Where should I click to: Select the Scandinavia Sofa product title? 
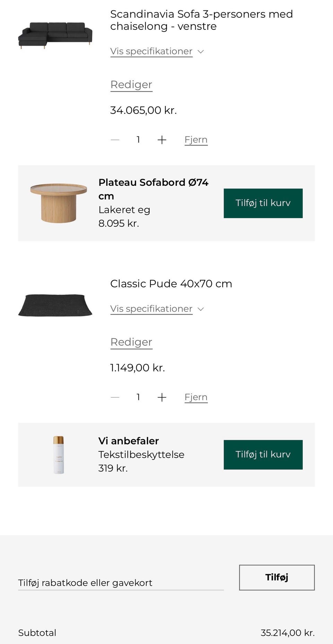coord(201,20)
